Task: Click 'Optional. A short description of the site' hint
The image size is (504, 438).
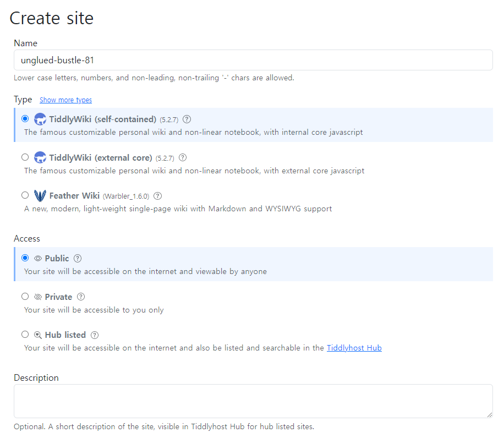Action: coord(164,426)
